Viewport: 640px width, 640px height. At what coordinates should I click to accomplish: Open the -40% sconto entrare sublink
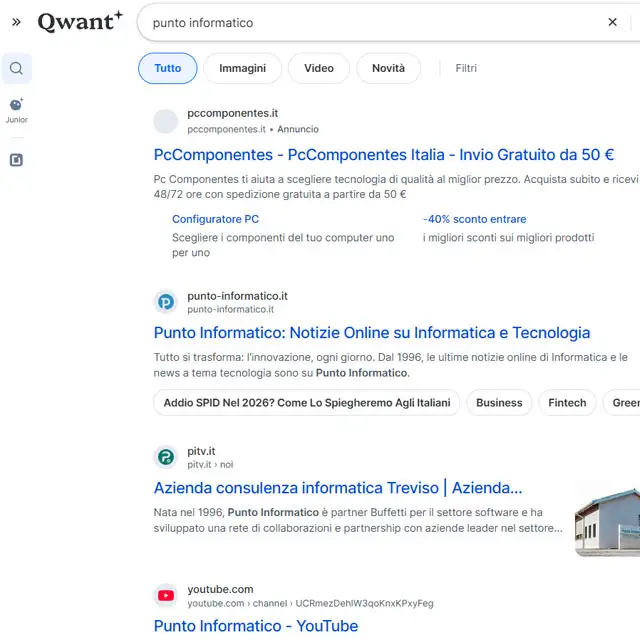[x=474, y=219]
